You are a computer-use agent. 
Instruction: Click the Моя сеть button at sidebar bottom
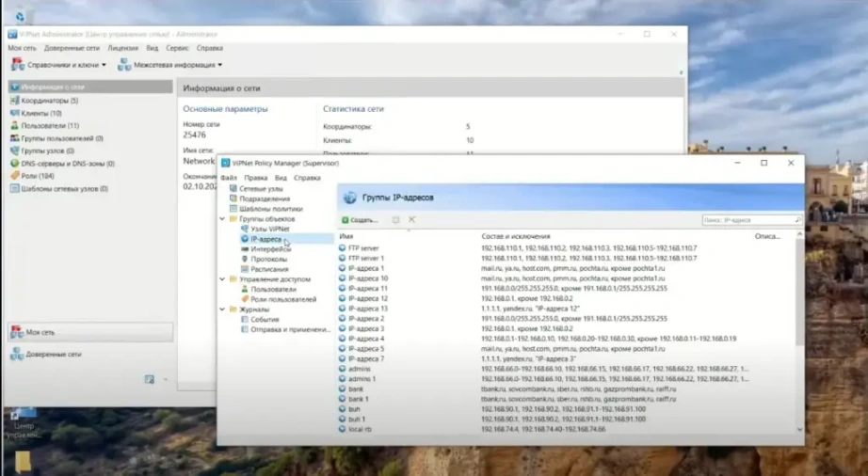(x=90, y=332)
